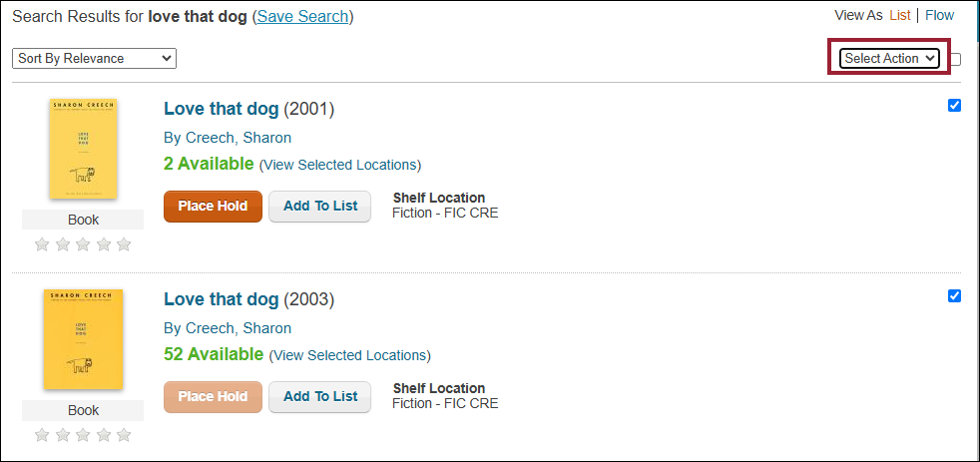Switch to Flow view
Screen dimensions: 980x462
click(x=939, y=16)
